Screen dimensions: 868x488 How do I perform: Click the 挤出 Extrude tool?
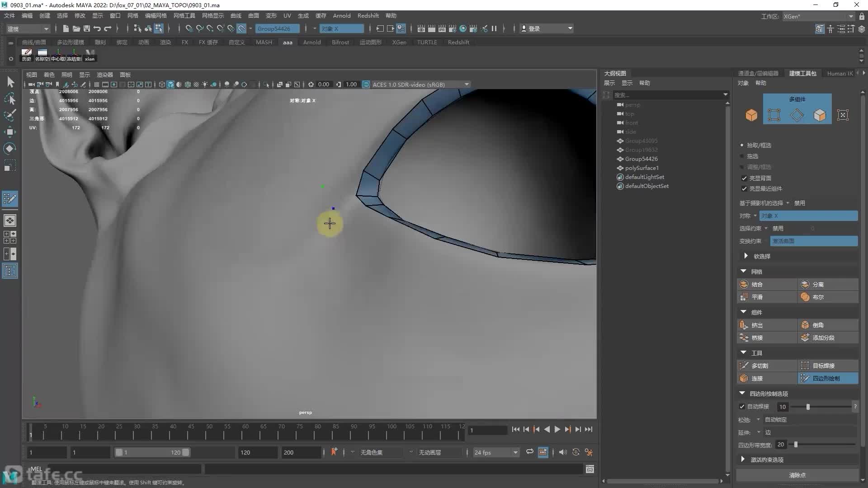(x=767, y=325)
